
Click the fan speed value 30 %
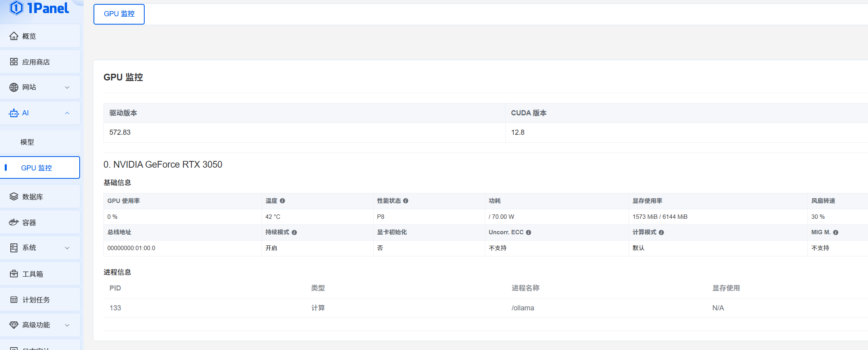[x=818, y=217]
